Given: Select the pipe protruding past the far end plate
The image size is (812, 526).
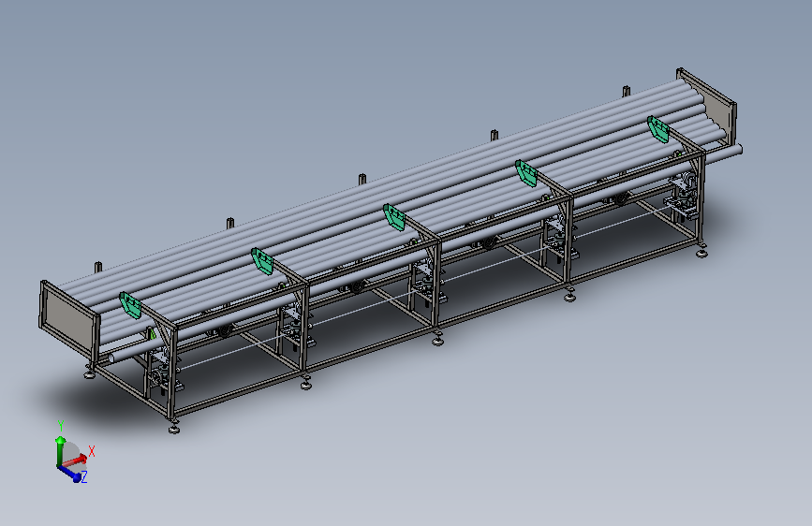Looking at the screenshot, I should tap(725, 153).
